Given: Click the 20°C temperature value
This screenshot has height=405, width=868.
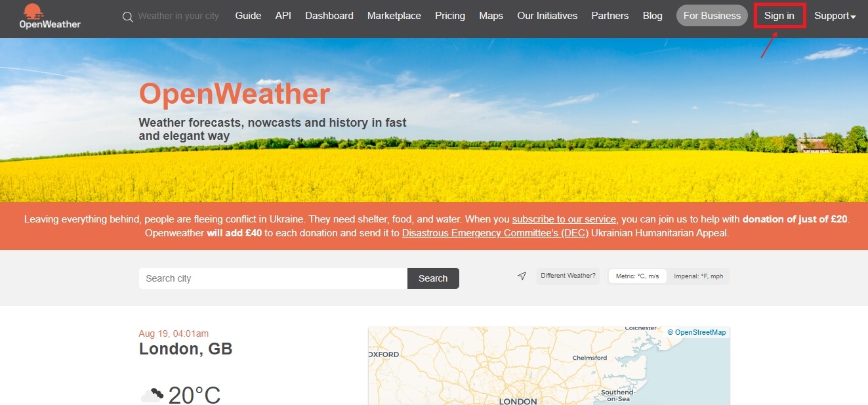Looking at the screenshot, I should (194, 395).
